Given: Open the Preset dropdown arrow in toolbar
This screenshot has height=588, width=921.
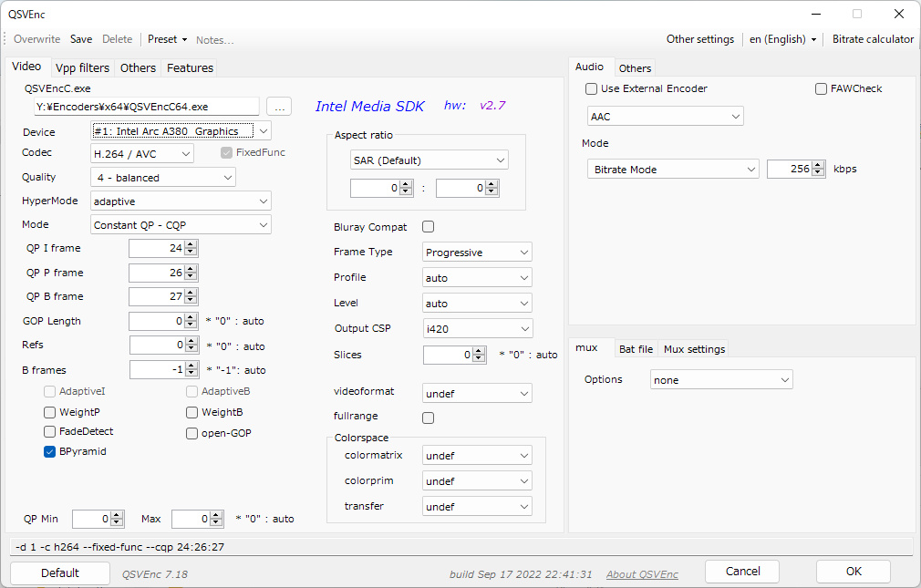Looking at the screenshot, I should [x=184, y=39].
